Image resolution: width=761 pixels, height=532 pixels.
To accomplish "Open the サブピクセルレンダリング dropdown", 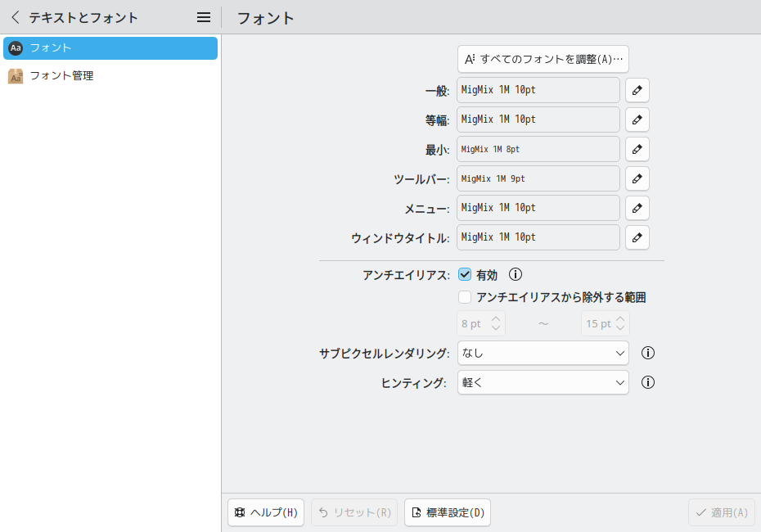I will point(543,353).
